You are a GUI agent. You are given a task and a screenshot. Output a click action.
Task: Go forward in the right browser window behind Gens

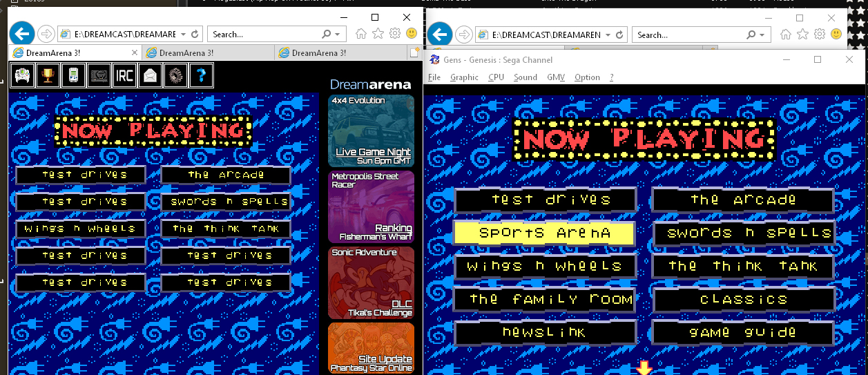[464, 35]
